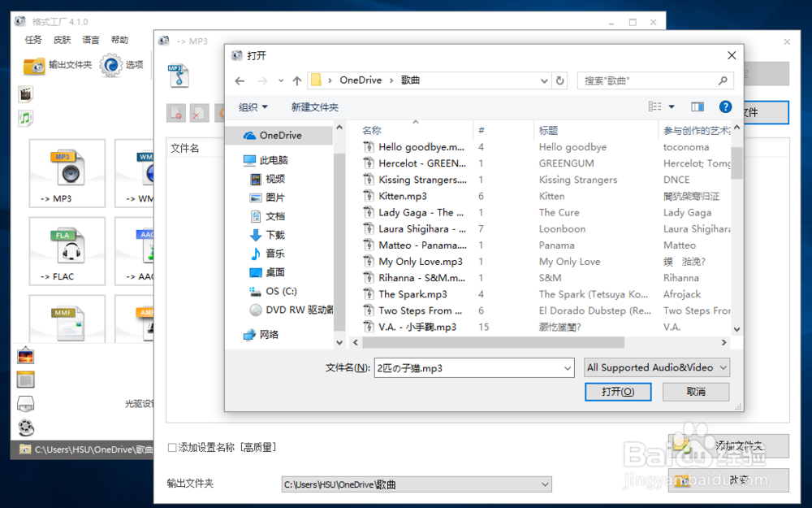Open All Supported Audio&Video filter dropdown
This screenshot has width=812, height=508.
657,367
